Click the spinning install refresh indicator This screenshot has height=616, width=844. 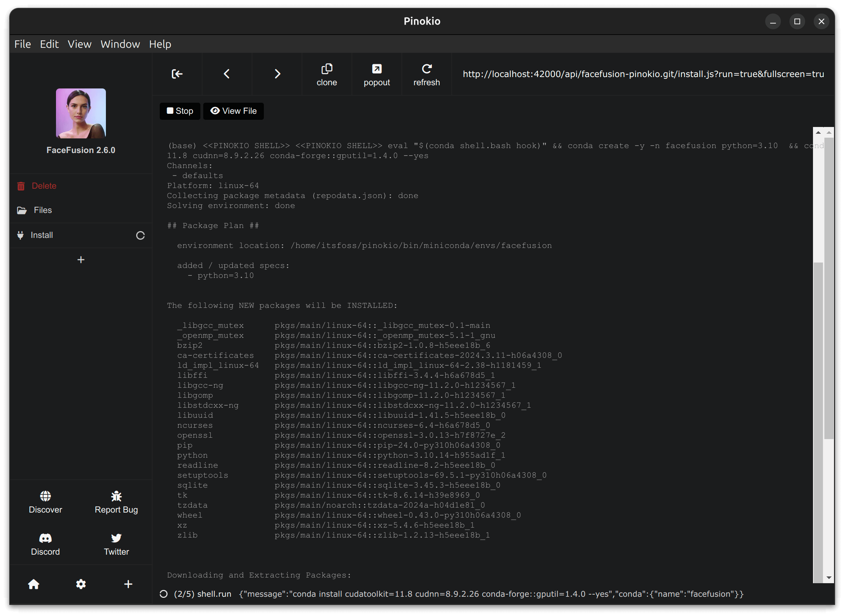(139, 234)
